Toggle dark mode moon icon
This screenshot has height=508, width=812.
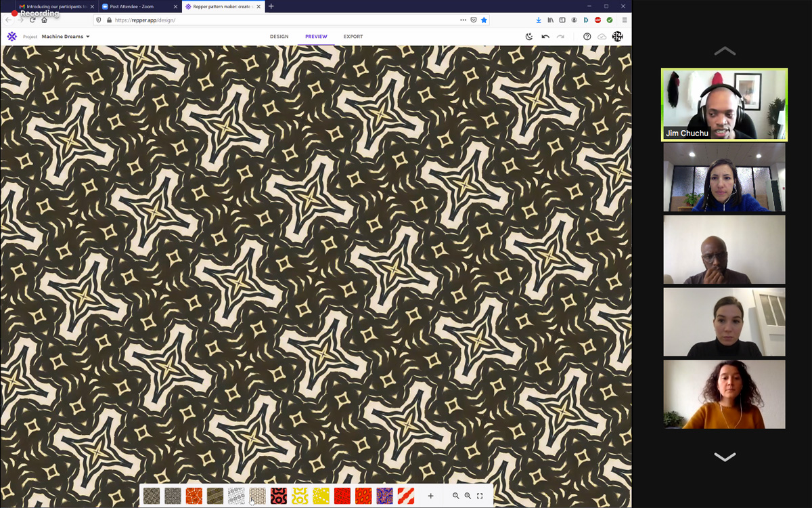(x=529, y=37)
